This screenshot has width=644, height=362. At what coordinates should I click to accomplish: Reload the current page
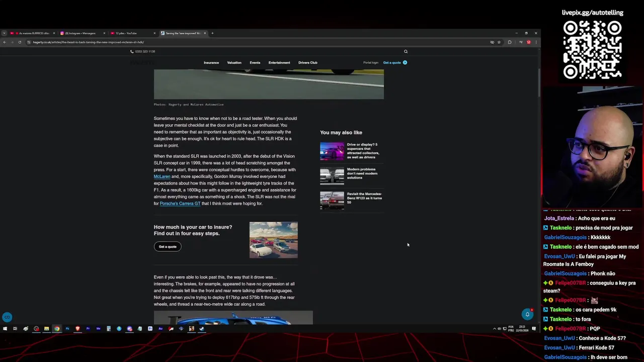pyautogui.click(x=20, y=42)
